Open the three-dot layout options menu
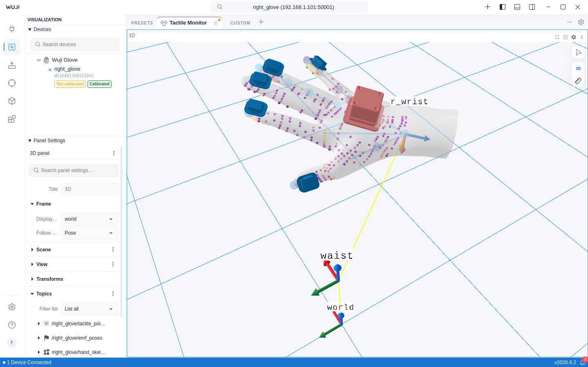588x367 pixels. click(x=570, y=22)
